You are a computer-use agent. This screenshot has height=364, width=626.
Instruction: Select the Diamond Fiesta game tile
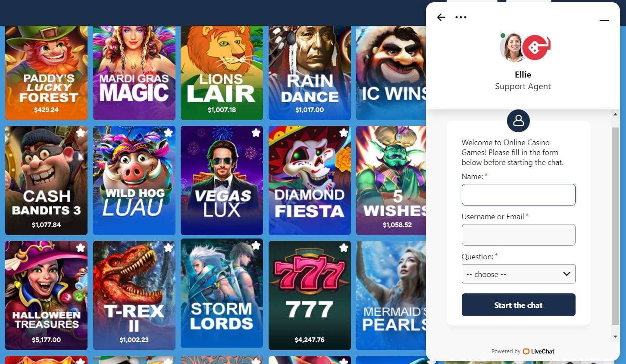click(x=310, y=180)
